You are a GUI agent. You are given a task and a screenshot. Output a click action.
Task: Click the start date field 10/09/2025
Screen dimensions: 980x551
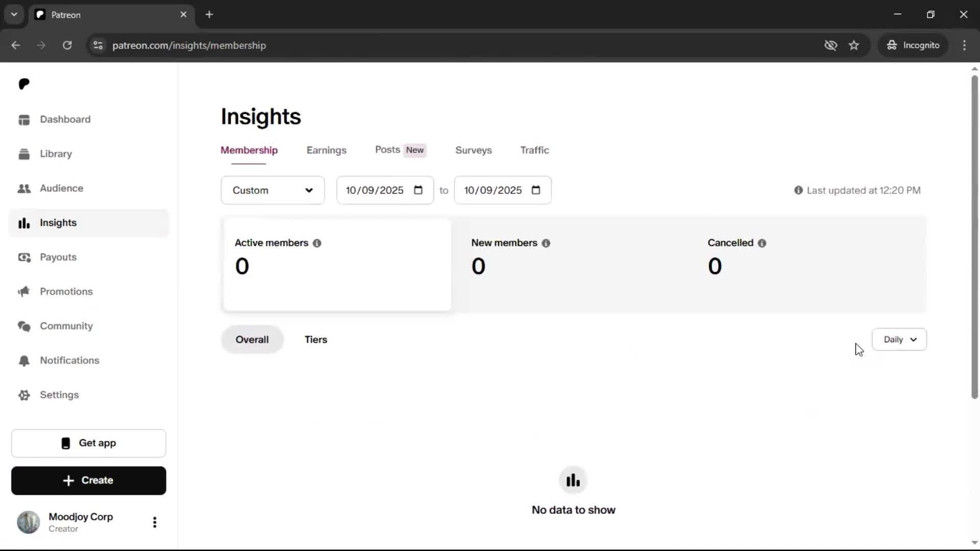385,190
